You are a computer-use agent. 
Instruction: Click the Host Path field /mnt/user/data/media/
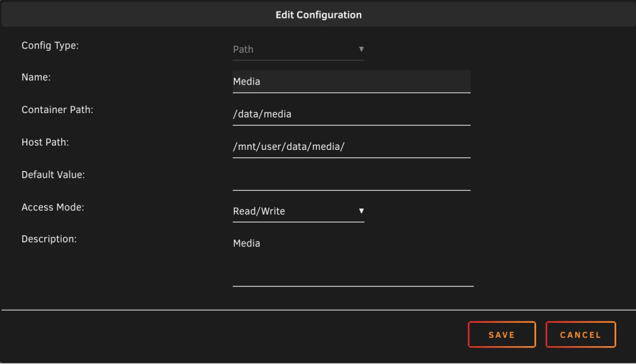click(351, 146)
